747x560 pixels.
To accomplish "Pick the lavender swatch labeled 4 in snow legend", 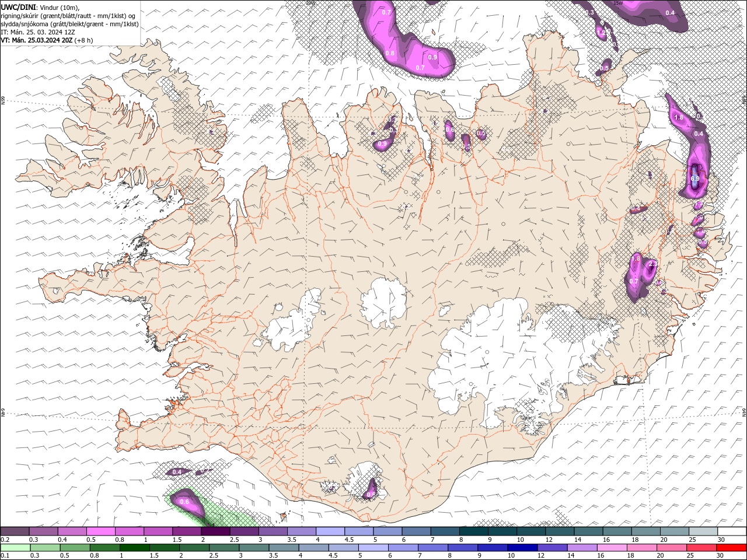I will 330,531.
